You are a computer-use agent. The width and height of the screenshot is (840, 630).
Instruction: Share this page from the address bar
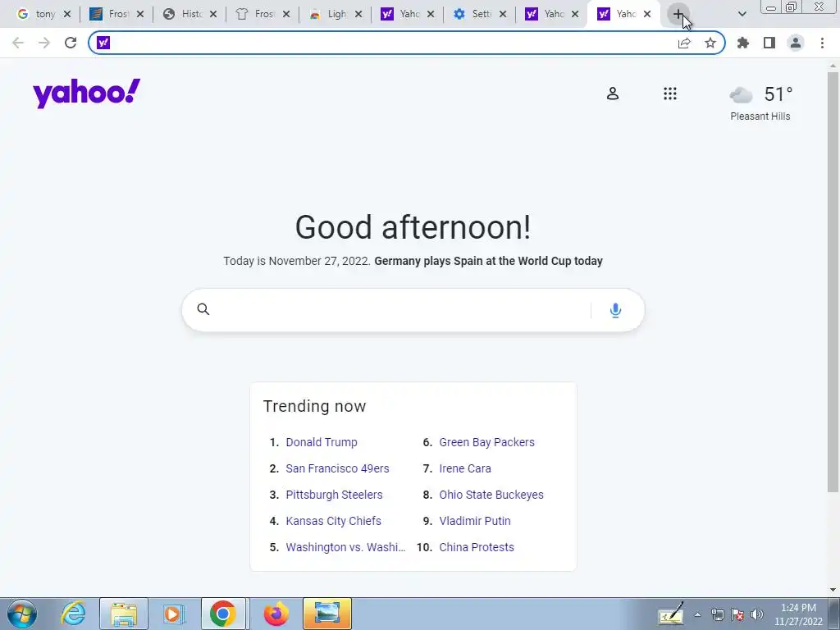[x=684, y=43]
